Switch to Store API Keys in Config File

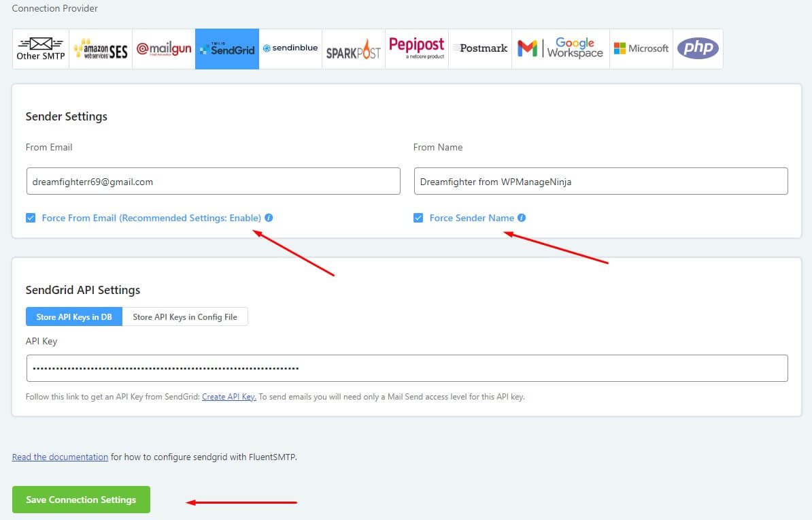[185, 316]
